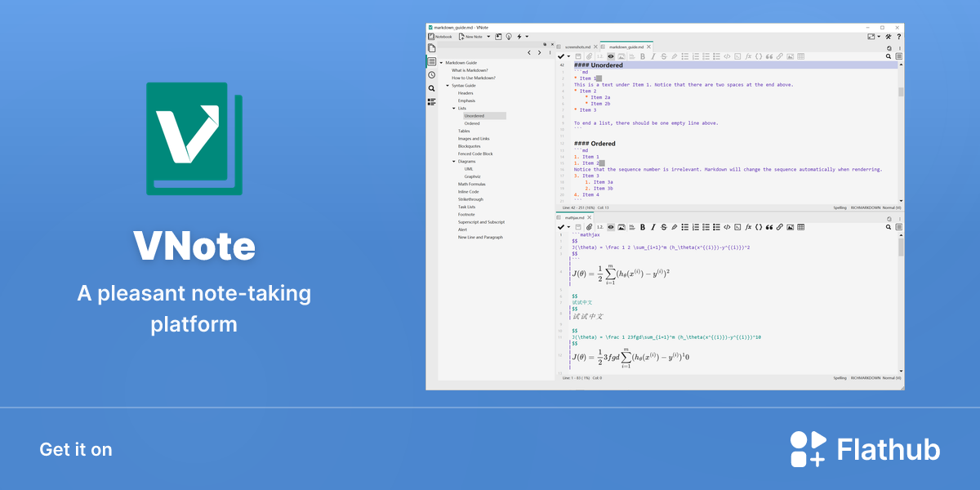Toggle italic in mathjax.md editor toolbar
This screenshot has width=980, height=490.
pos(653,226)
